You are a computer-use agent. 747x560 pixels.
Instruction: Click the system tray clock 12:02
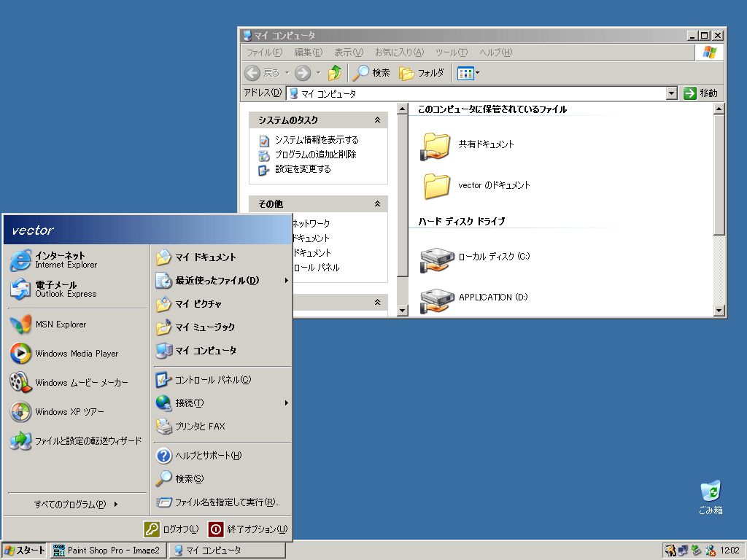(729, 551)
